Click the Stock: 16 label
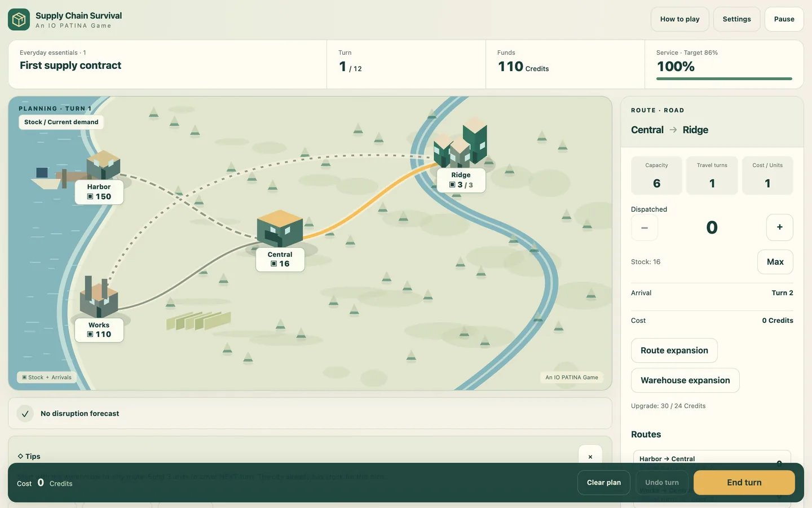Image resolution: width=812 pixels, height=508 pixels. 646,262
